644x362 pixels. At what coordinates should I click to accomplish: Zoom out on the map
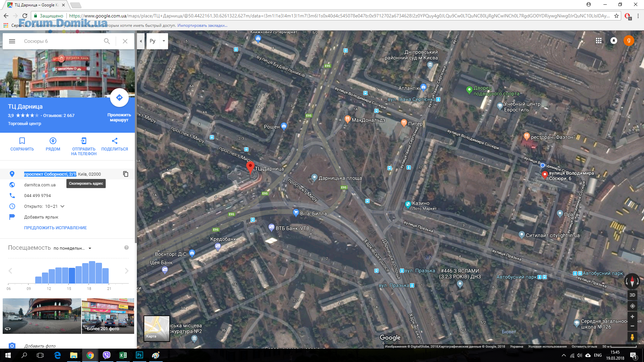(632, 326)
